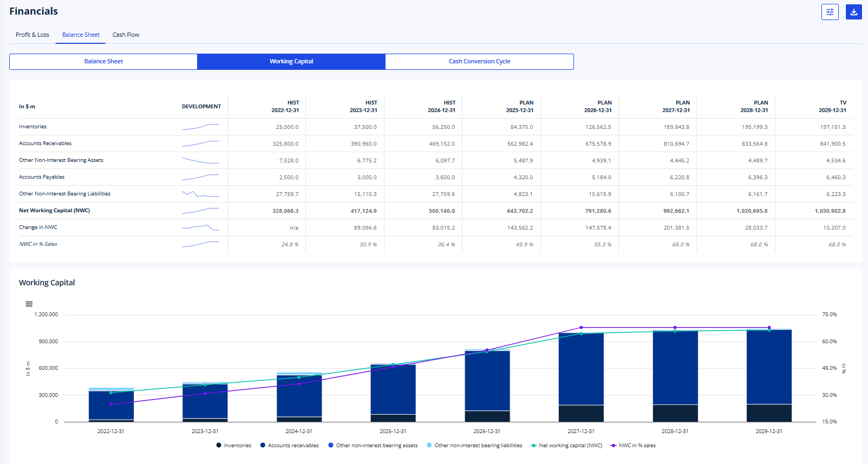Image resolution: width=868 pixels, height=464 pixels.
Task: Click the Inventories value 25,000.0
Action: coord(287,127)
